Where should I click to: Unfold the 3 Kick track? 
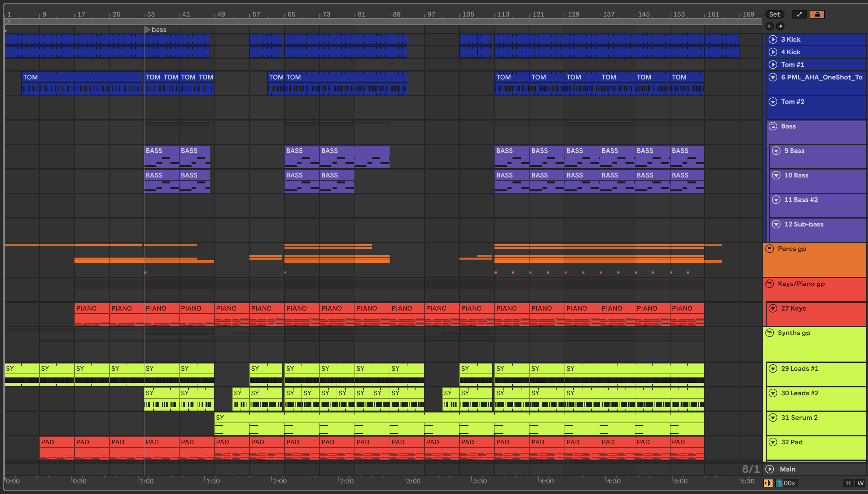tap(773, 39)
